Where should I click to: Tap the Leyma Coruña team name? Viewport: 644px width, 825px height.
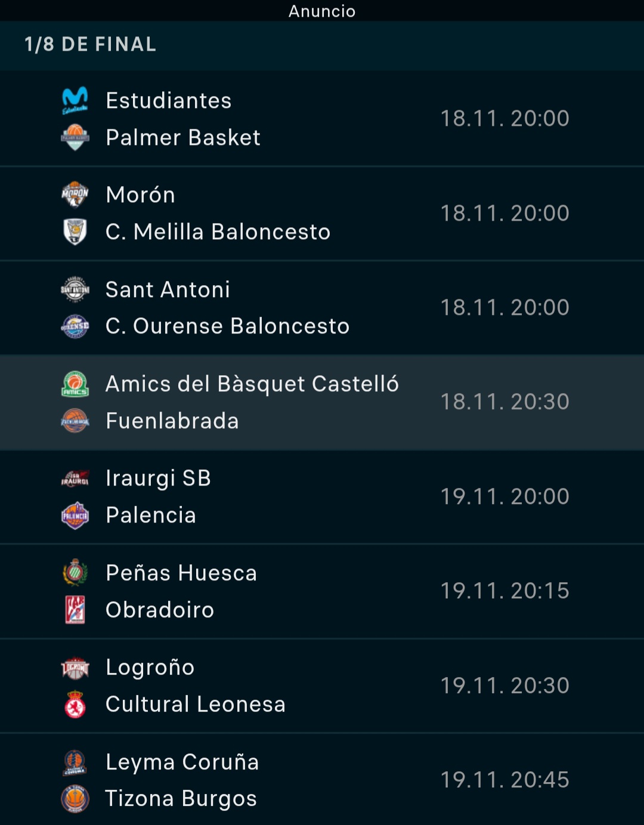coord(182,762)
